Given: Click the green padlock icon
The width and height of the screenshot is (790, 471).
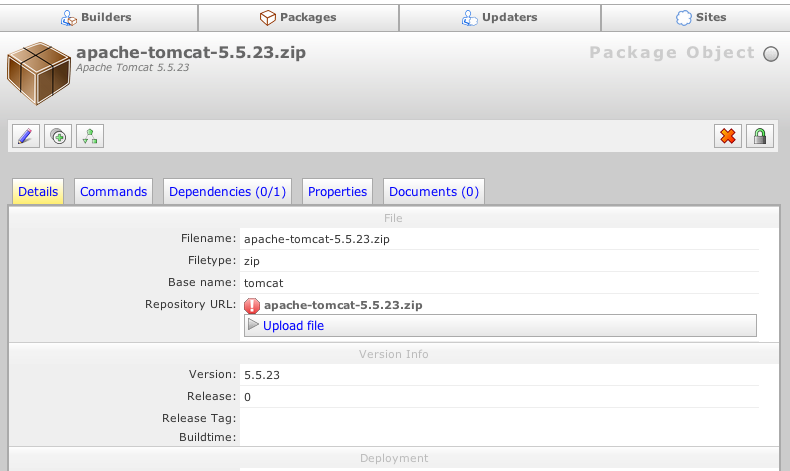Looking at the screenshot, I should [760, 136].
